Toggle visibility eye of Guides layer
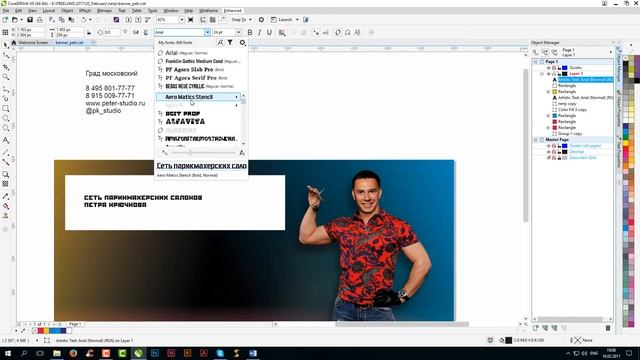The height and width of the screenshot is (360, 640). coord(549,68)
